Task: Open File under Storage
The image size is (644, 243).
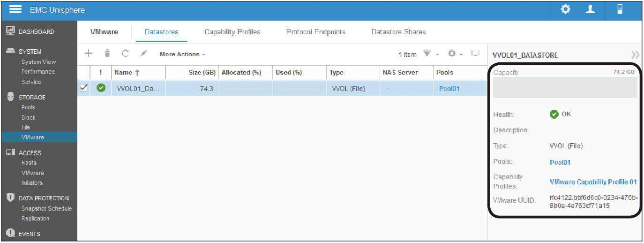Action: (25, 128)
